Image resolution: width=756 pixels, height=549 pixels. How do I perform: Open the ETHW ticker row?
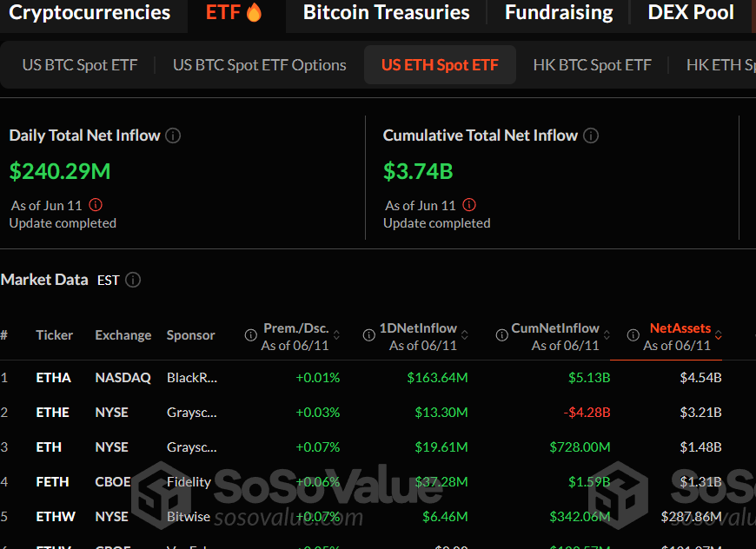coord(56,516)
